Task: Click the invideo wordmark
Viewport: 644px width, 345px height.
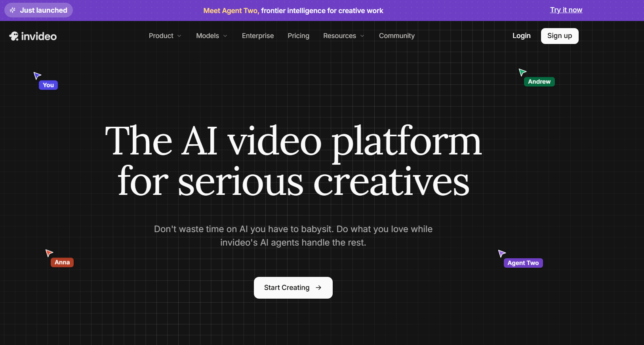Action: (39, 36)
